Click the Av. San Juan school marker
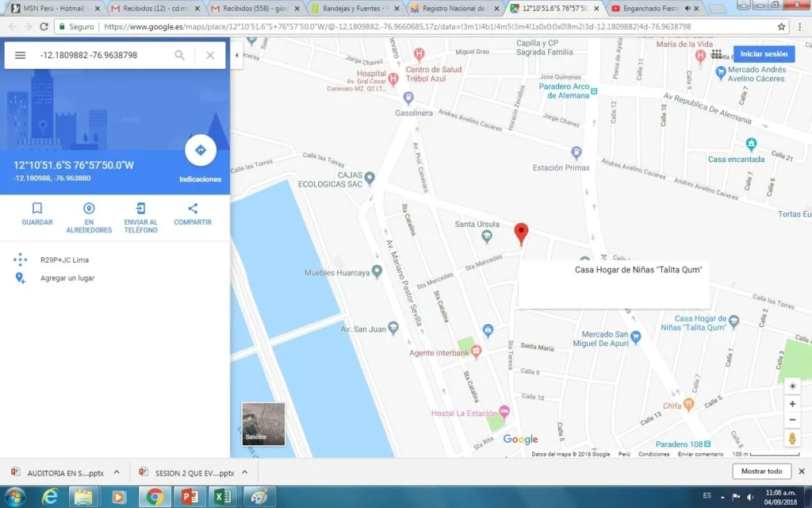This screenshot has width=812, height=508. coord(393,328)
